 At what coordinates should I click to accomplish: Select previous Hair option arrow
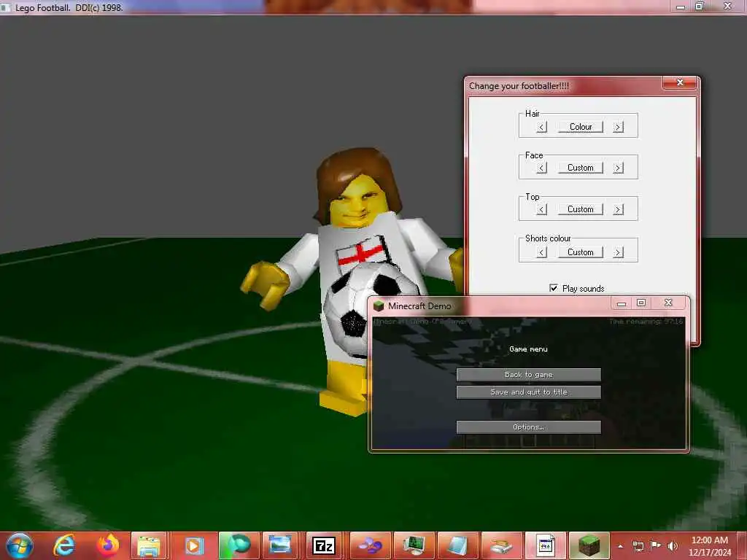[542, 127]
